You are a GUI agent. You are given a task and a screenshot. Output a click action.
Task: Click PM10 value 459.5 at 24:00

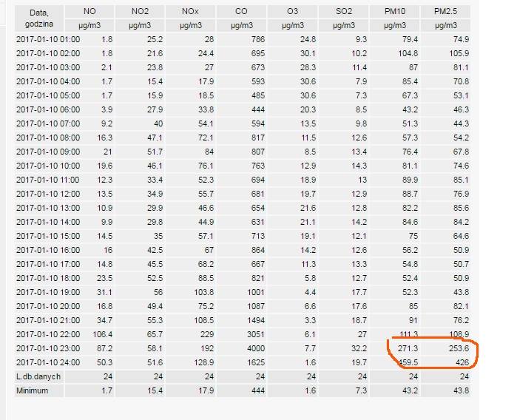[x=408, y=362]
